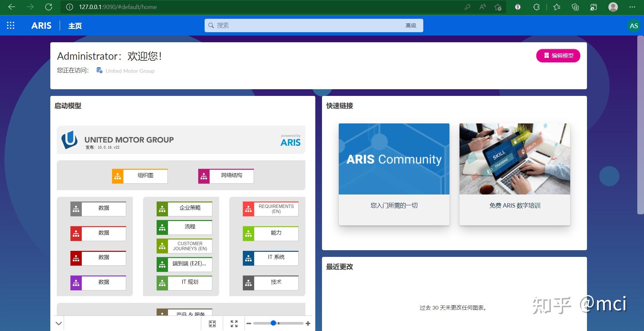This screenshot has height=331, width=644.
Task: Click the 编辑模型 button
Action: [x=558, y=56]
